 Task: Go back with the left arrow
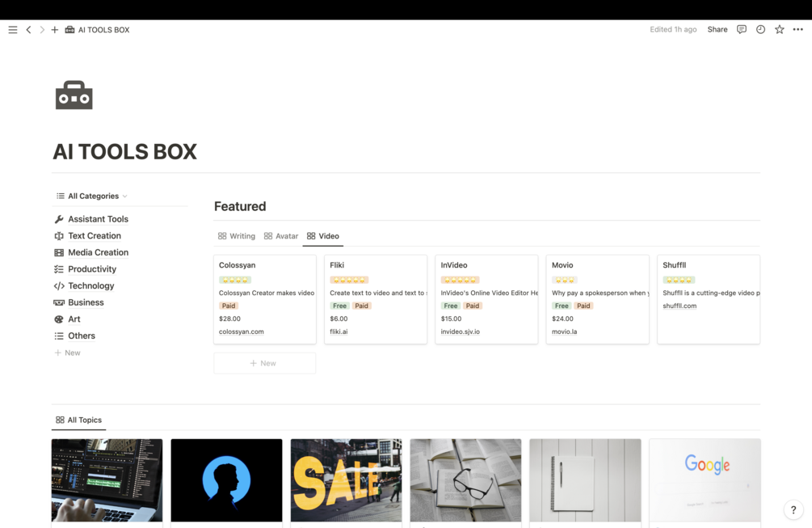click(x=28, y=30)
